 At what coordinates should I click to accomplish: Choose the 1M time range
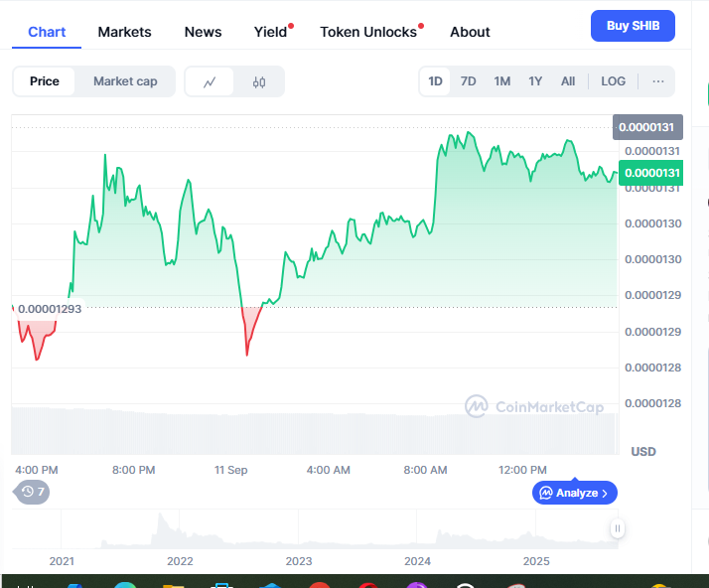click(x=501, y=81)
